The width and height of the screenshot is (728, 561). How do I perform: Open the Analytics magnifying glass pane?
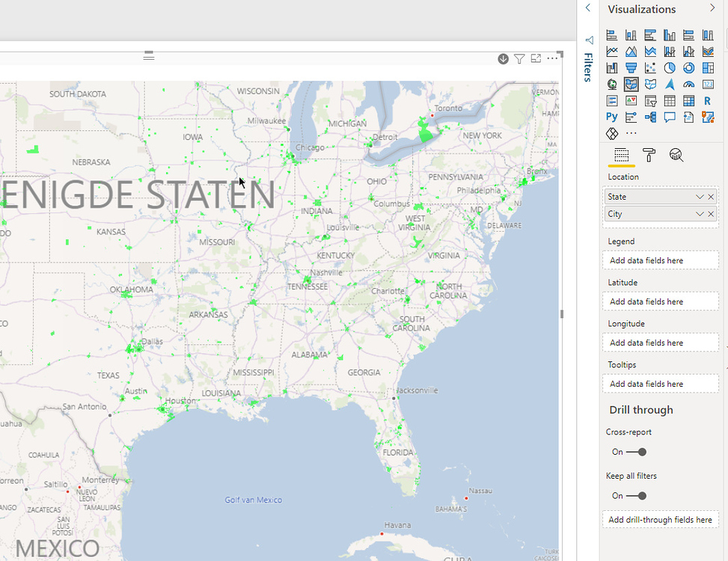tap(676, 156)
